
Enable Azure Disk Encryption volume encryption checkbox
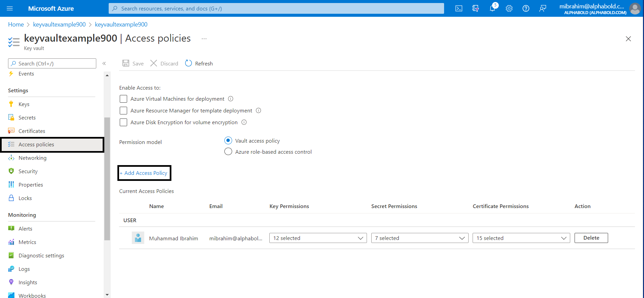tap(123, 122)
